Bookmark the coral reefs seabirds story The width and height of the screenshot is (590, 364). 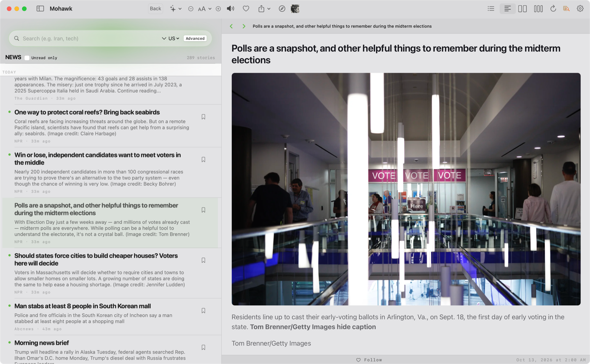pyautogui.click(x=203, y=117)
